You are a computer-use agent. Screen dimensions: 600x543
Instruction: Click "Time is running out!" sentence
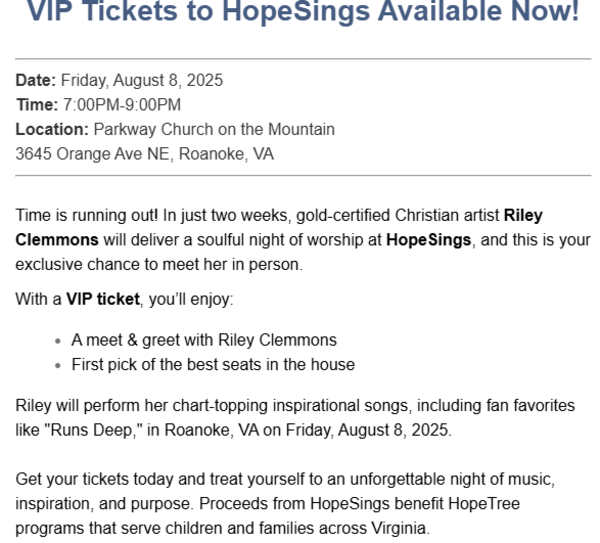(x=86, y=215)
